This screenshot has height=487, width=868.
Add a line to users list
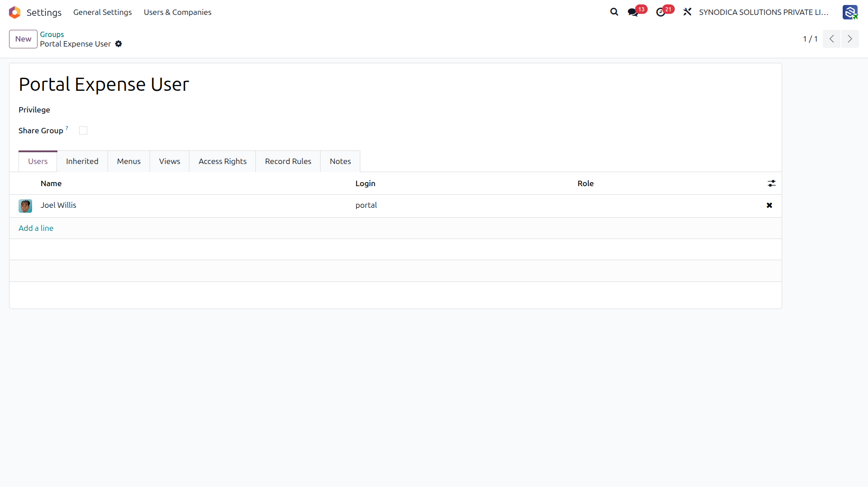click(36, 228)
